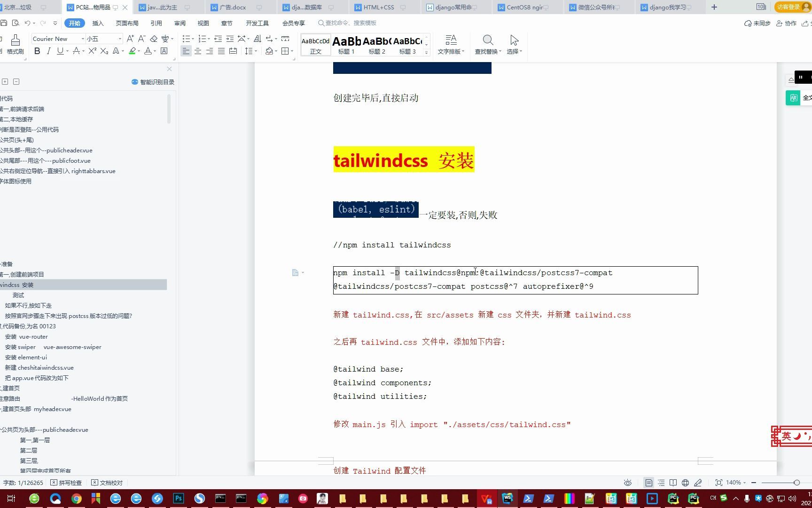Open the Courier New font name dropdown
Image resolution: width=812 pixels, height=508 pixels.
click(x=83, y=39)
